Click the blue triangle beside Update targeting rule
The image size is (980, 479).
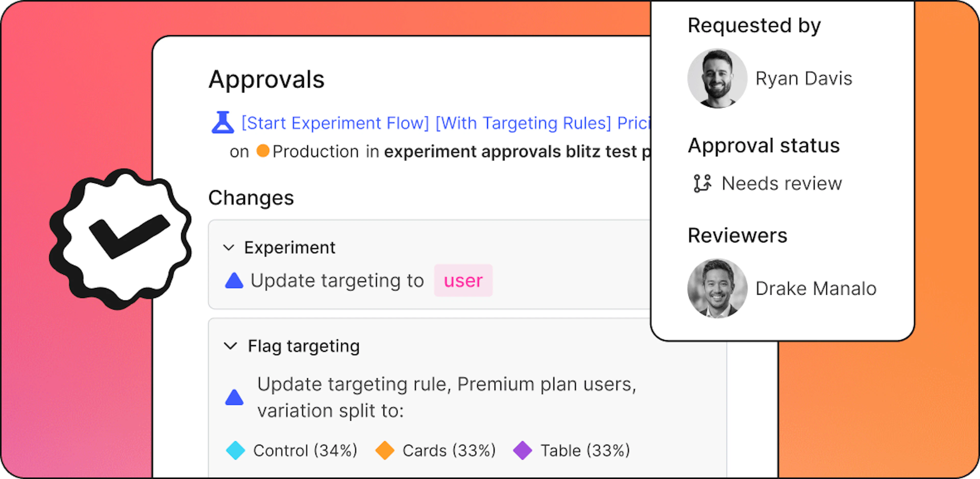[x=234, y=397]
